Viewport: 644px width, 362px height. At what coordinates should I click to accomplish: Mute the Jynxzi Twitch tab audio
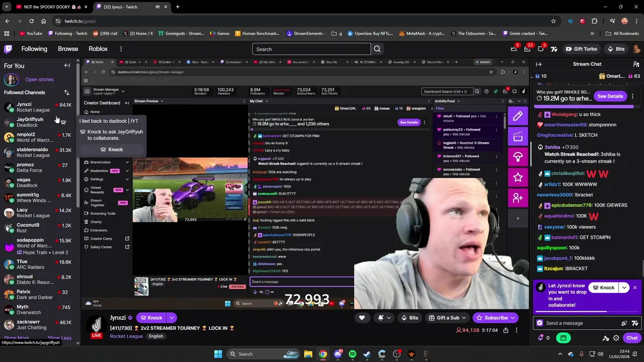tap(157, 7)
